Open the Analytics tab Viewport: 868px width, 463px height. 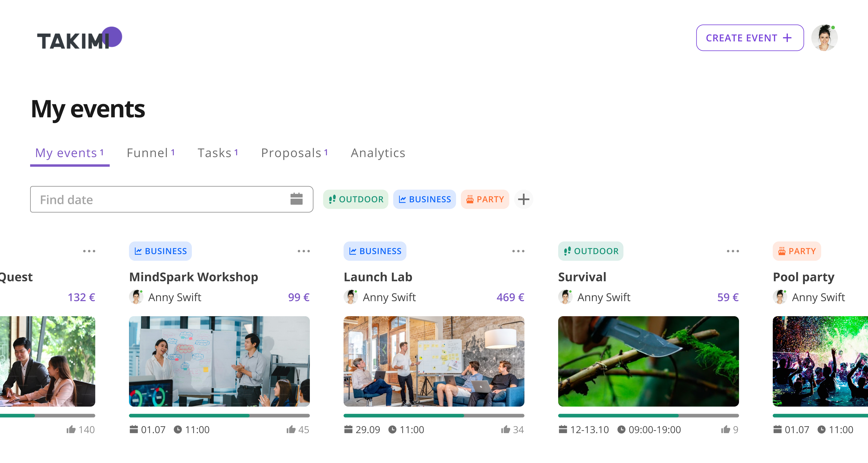pos(378,153)
